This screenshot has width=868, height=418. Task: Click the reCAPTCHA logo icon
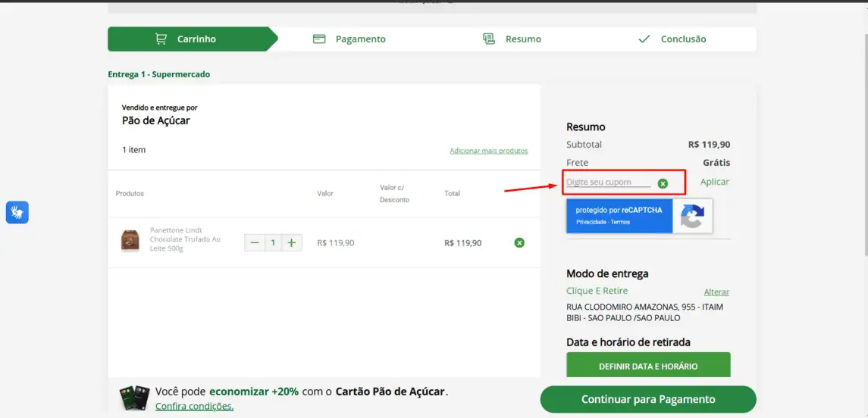[693, 216]
